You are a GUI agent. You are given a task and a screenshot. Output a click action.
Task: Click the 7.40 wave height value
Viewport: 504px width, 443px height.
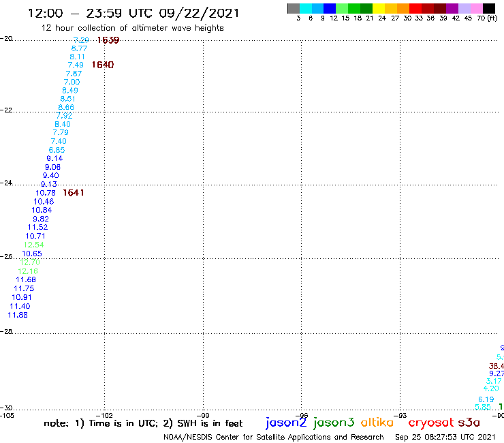click(x=59, y=141)
